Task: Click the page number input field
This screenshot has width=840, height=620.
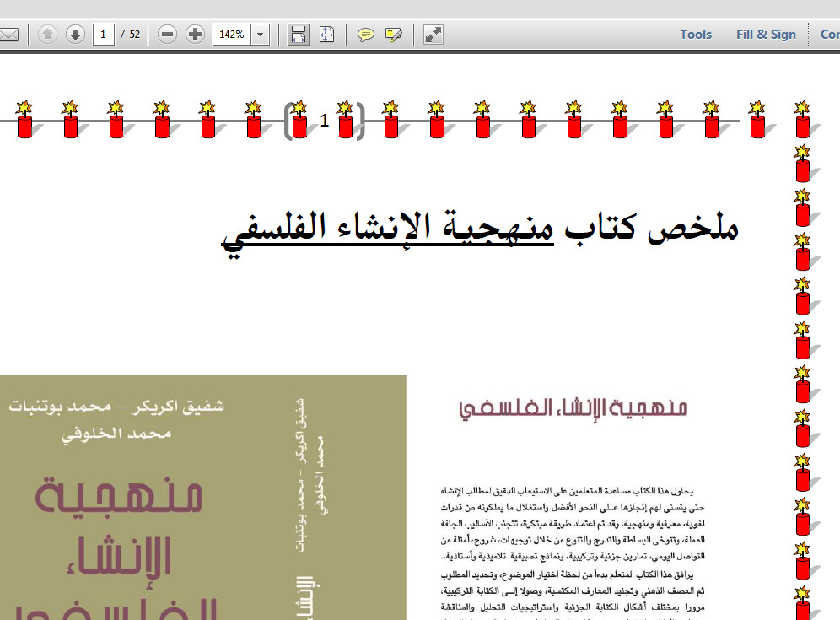Action: coord(104,35)
